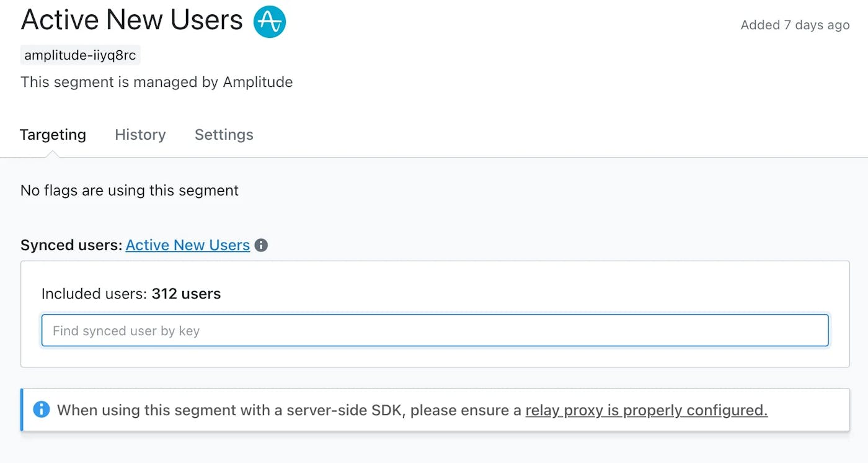Follow the relay proxy is properly configured link
The height and width of the screenshot is (463, 868).
[646, 410]
